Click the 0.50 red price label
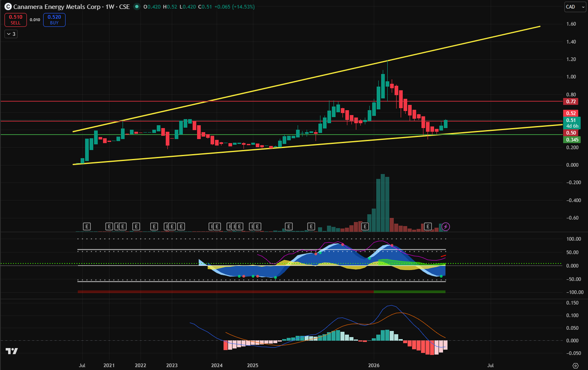The height and width of the screenshot is (370, 588). pos(571,133)
